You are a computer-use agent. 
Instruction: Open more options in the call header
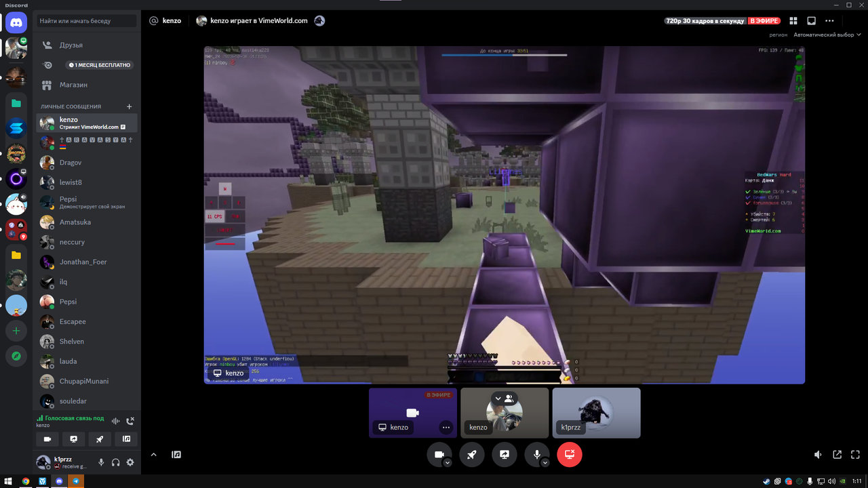829,21
